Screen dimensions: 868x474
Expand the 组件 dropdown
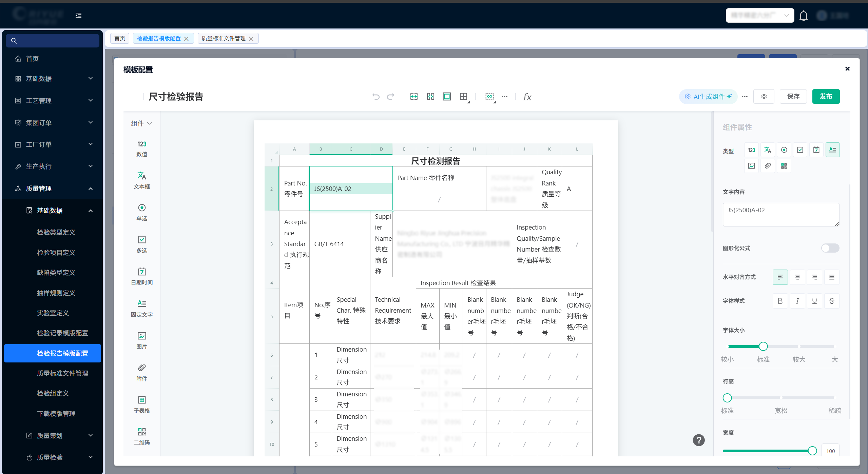point(141,123)
